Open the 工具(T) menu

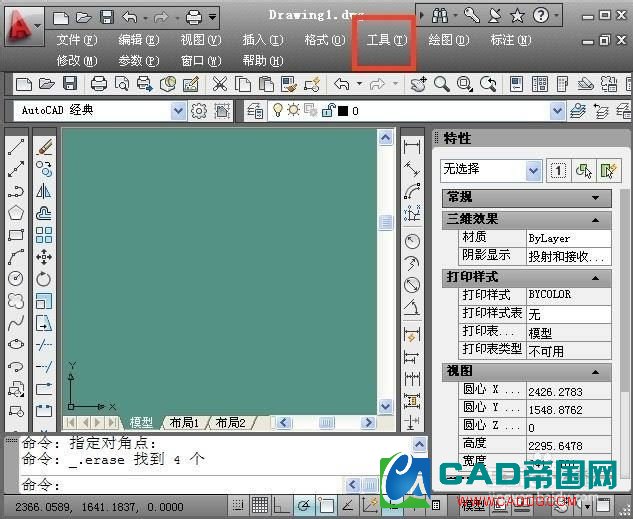pos(386,40)
